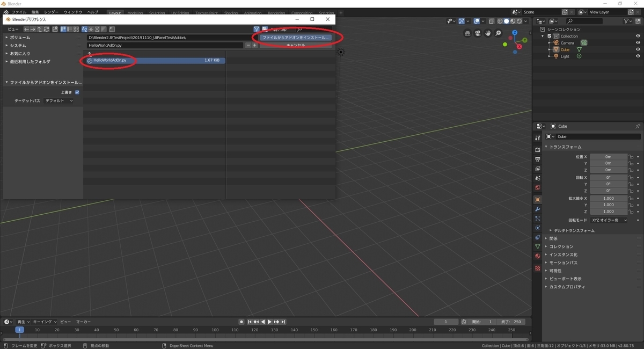Lock the location X value

coord(632,156)
